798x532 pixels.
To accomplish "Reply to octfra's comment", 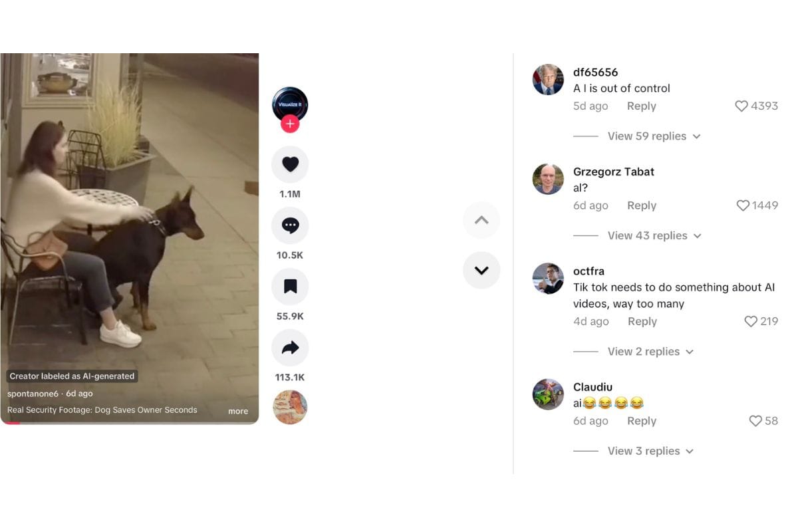I will pos(642,322).
